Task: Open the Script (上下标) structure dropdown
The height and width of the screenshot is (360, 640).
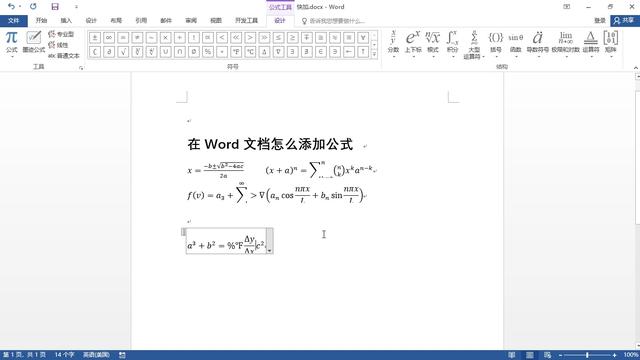Action: 413,44
